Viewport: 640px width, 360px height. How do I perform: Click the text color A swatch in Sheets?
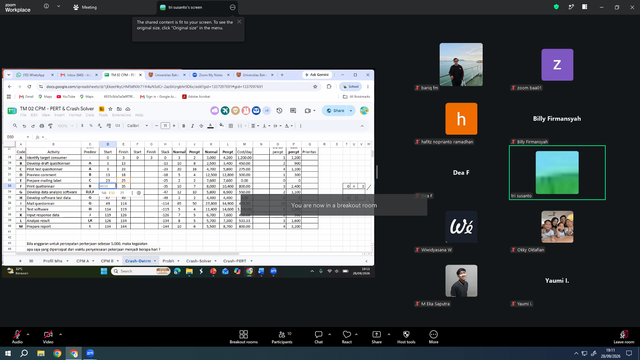pos(210,126)
